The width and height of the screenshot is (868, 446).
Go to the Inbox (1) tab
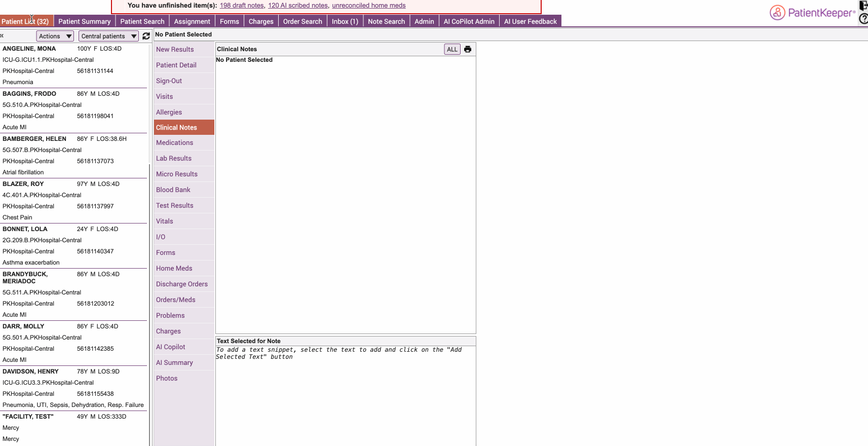click(x=345, y=21)
